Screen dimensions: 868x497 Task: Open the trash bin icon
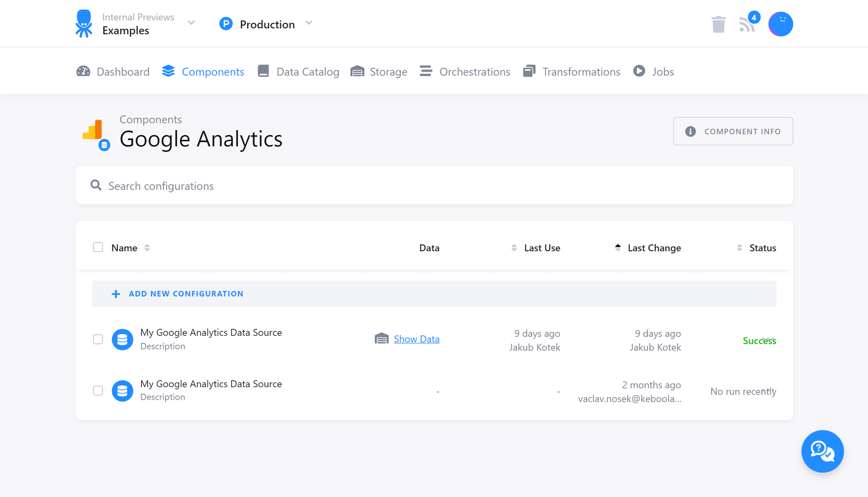[x=718, y=24]
